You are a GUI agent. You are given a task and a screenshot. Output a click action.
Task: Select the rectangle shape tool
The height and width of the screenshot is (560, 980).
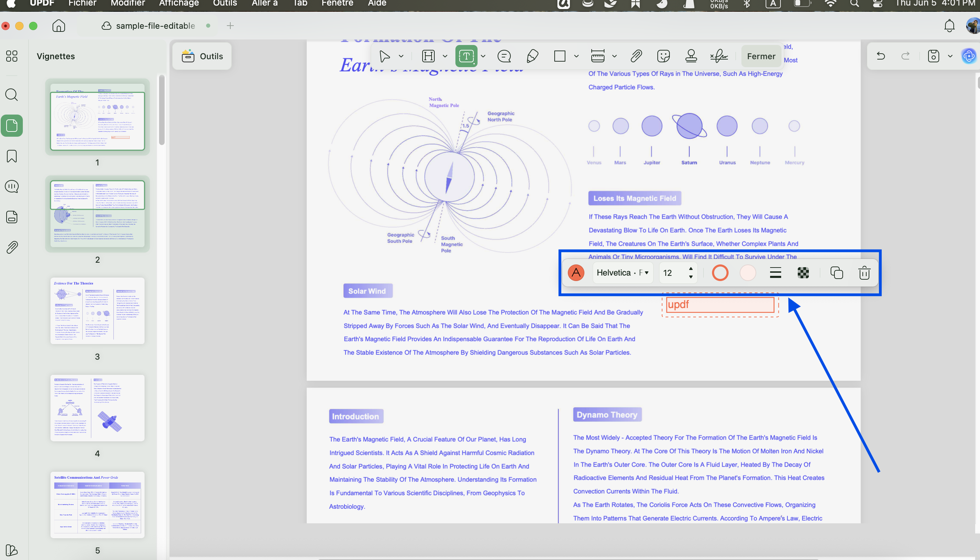[560, 56]
